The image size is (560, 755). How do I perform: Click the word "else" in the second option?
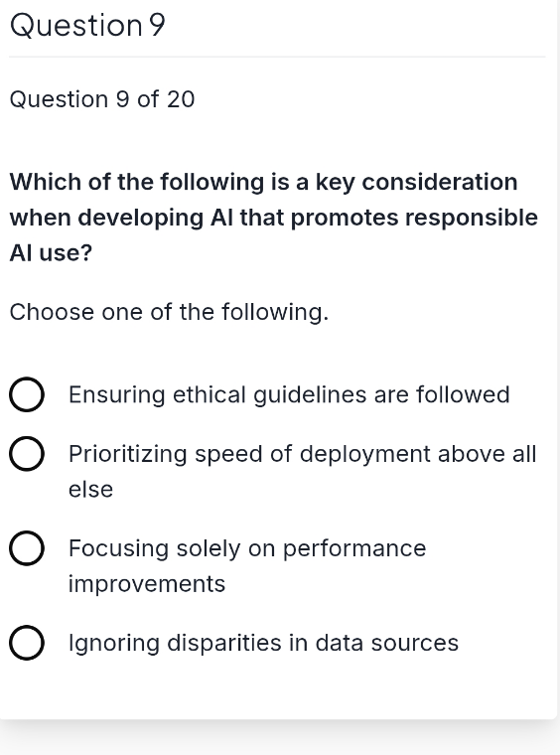point(91,489)
